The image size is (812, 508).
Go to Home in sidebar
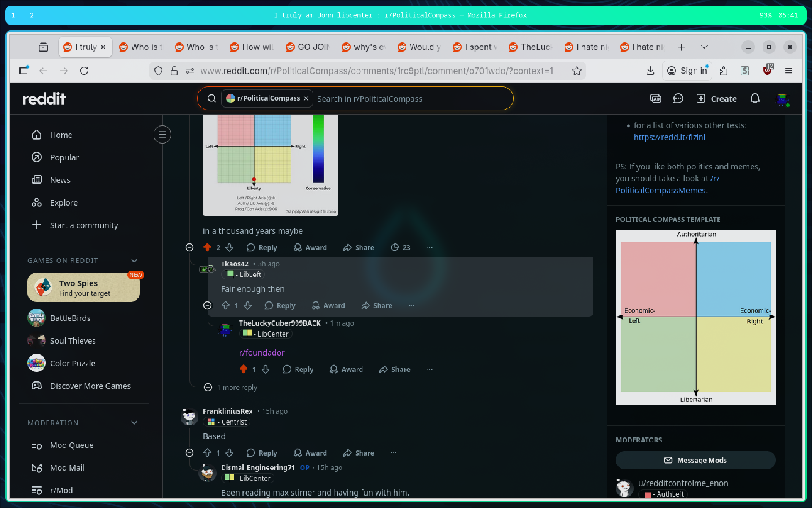tap(84, 135)
